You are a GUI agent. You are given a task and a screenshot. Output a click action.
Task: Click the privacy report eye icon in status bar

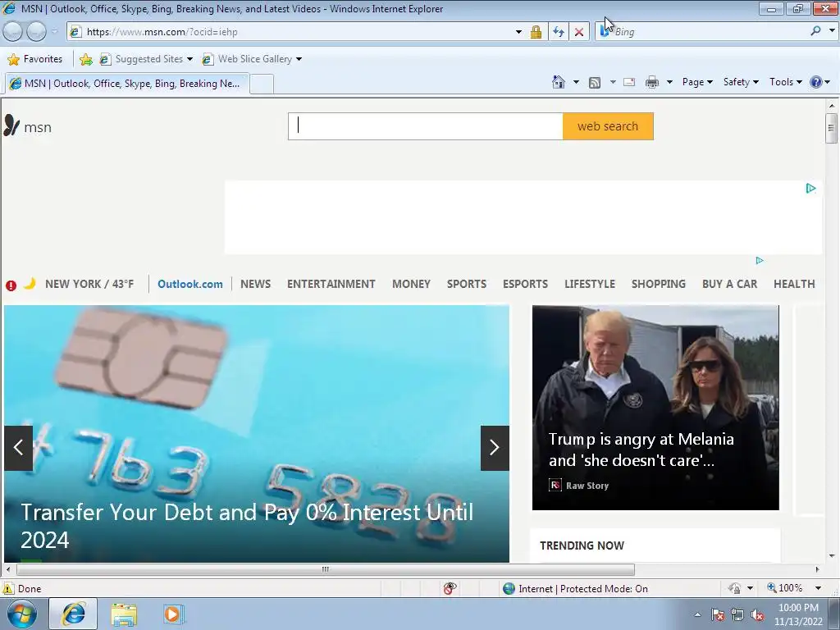[x=450, y=588]
